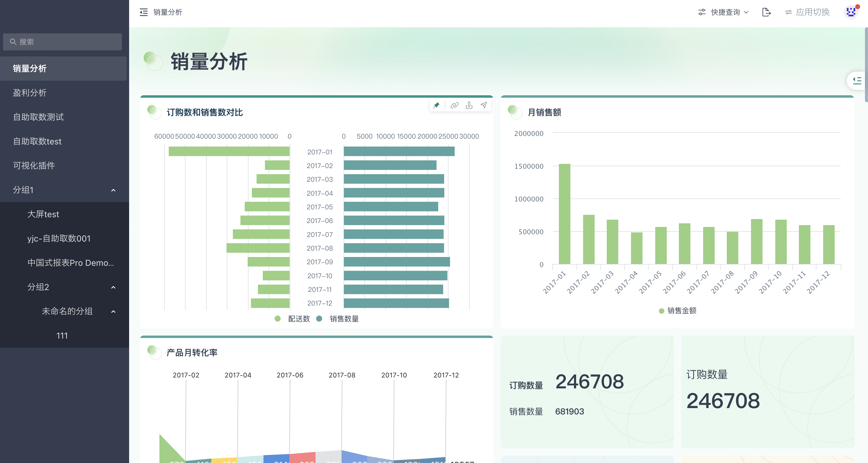Open the user avatar menu
The image size is (868, 463).
tap(850, 12)
